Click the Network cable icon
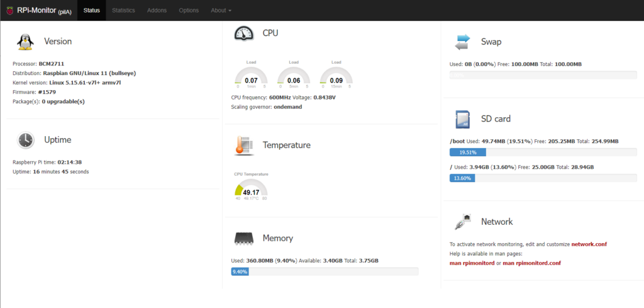The image size is (644, 308). pyautogui.click(x=462, y=222)
